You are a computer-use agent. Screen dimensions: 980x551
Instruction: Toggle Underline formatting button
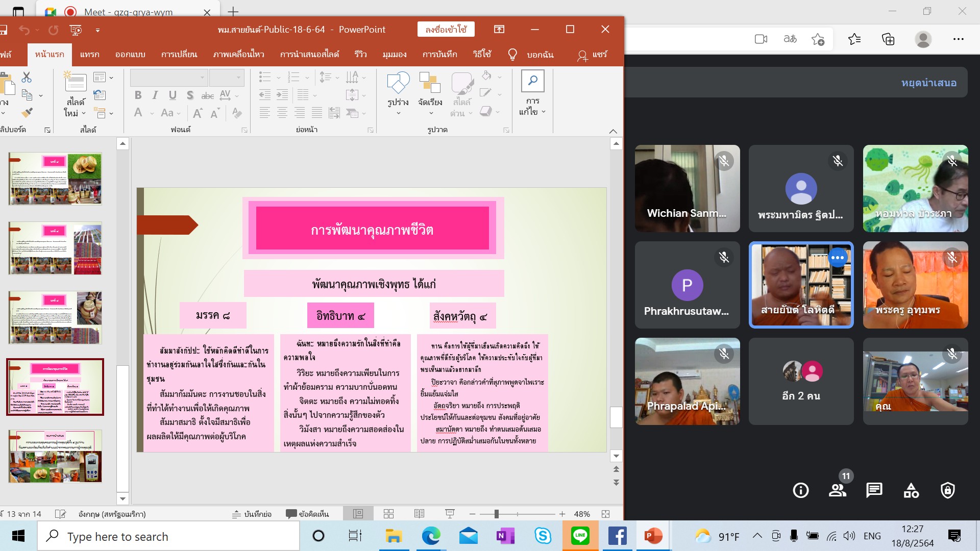173,95
